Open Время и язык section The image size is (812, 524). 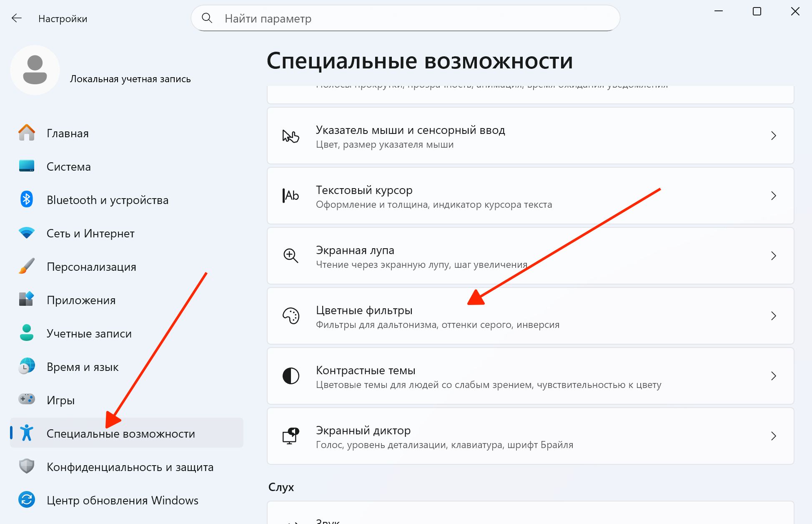point(83,367)
